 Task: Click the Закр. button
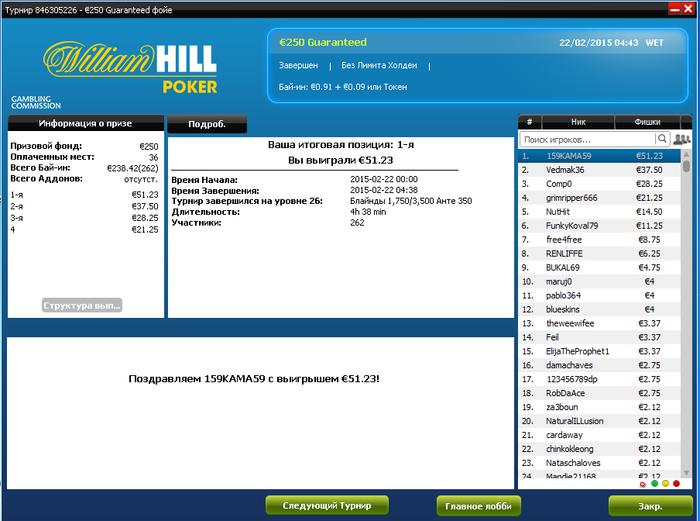click(650, 506)
